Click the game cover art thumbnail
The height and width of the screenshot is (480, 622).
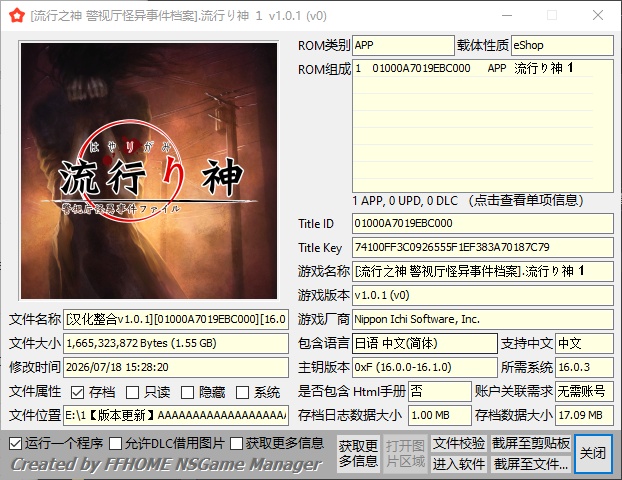point(149,171)
